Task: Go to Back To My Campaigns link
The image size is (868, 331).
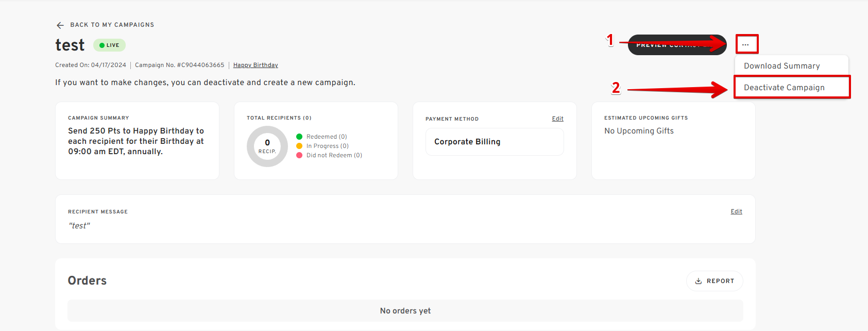Action: 112,25
